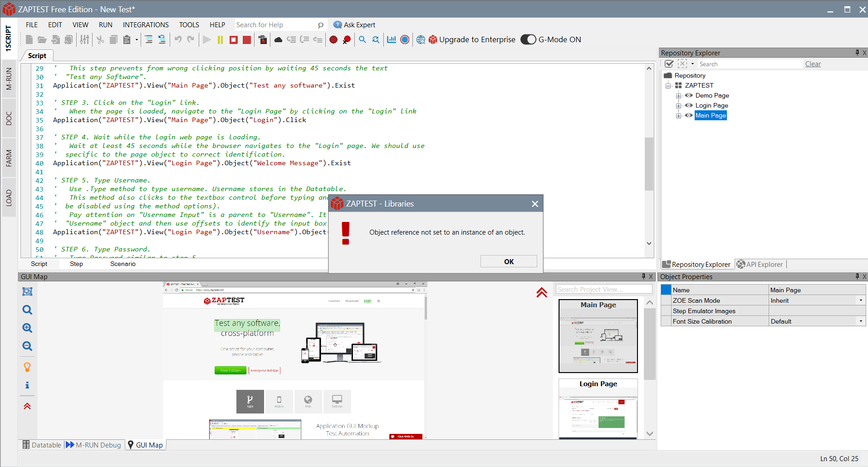Image resolution: width=868 pixels, height=467 pixels.
Task: Click the fit-to-frame icon in GUI Map
Action: pos(27,292)
